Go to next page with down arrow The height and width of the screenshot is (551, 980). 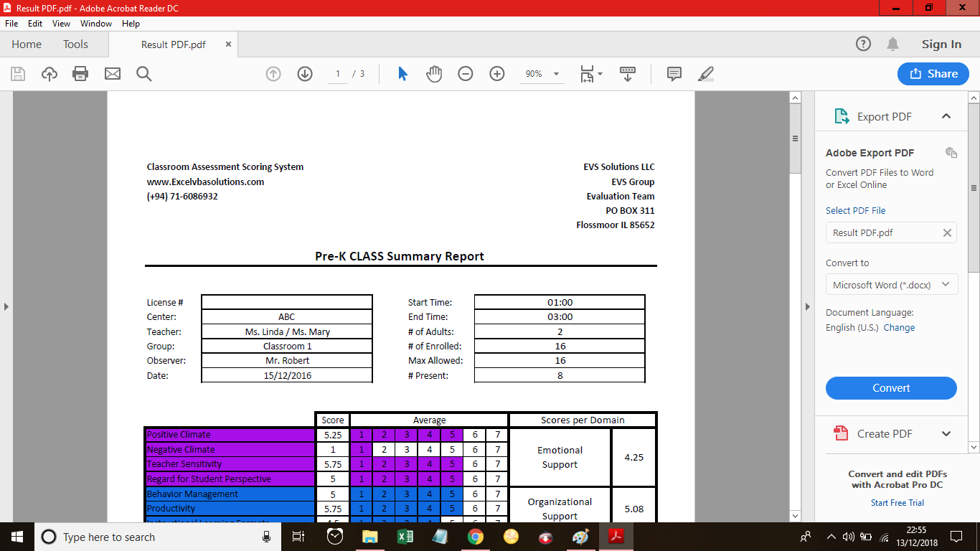click(x=304, y=73)
